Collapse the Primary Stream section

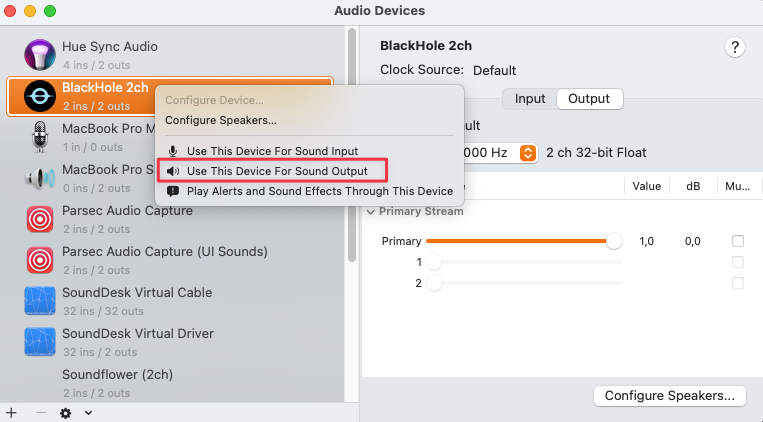tap(371, 212)
